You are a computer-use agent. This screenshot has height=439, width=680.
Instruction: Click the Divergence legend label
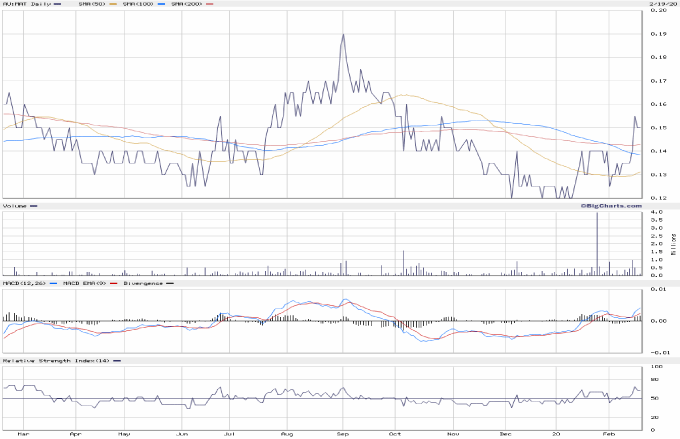147,283
